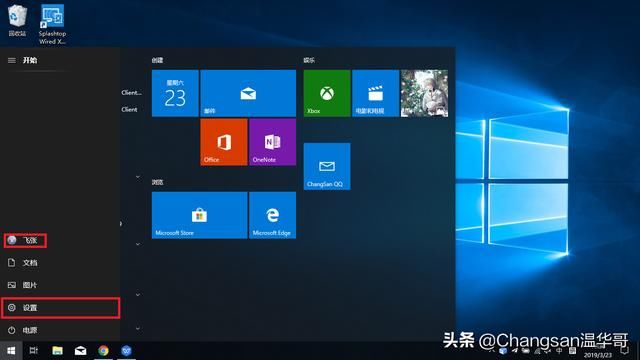Screen dimensions: 640x360
Task: Click the user avatar picture
Action: (12, 240)
